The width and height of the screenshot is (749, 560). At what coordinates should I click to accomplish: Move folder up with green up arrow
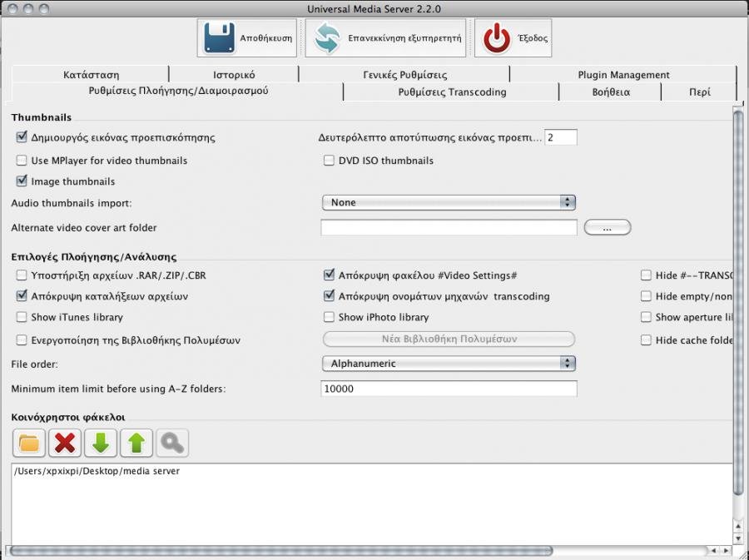tap(136, 443)
